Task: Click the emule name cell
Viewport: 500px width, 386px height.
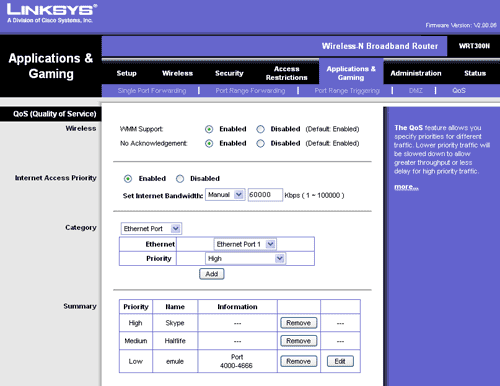Action: coord(175,361)
